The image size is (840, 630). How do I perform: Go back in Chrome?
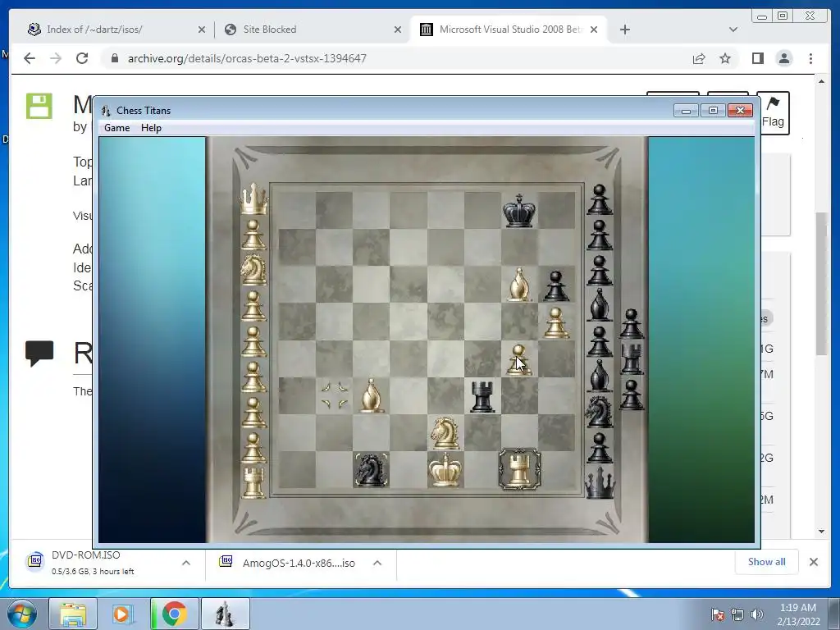click(x=30, y=58)
